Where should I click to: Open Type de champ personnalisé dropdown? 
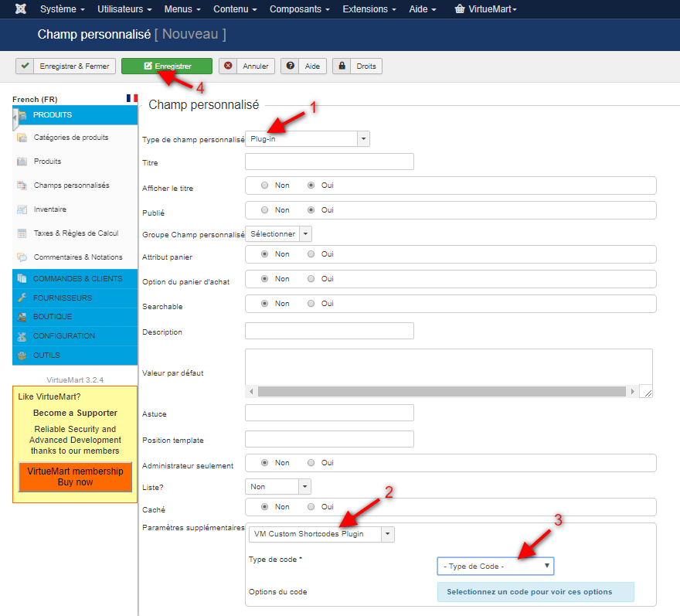(308, 139)
